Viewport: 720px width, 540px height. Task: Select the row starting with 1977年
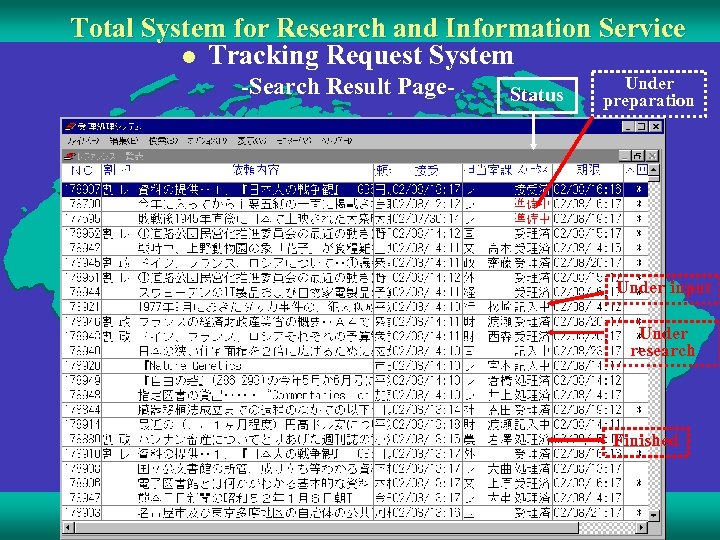(x=355, y=307)
